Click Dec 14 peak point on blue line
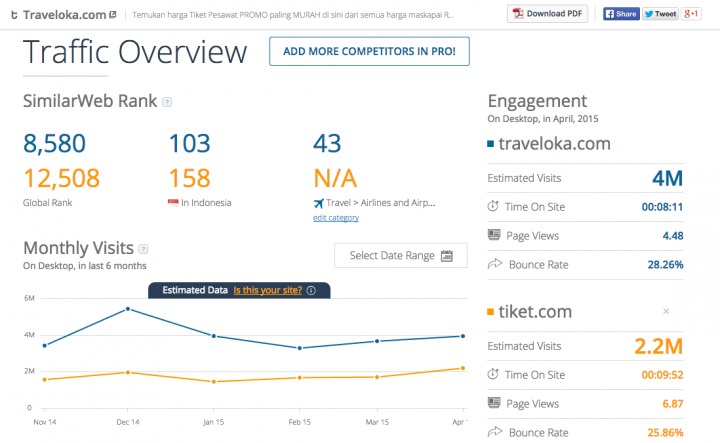Screen dimensions: 720x443 click(x=128, y=309)
